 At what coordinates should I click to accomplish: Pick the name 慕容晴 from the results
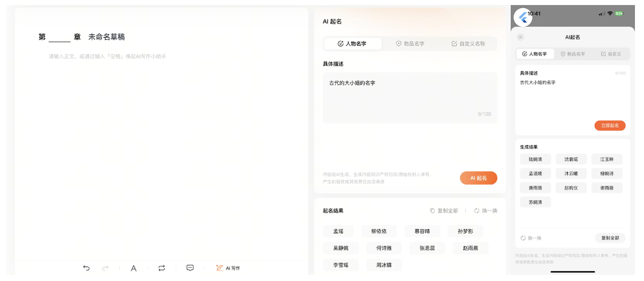point(422,231)
